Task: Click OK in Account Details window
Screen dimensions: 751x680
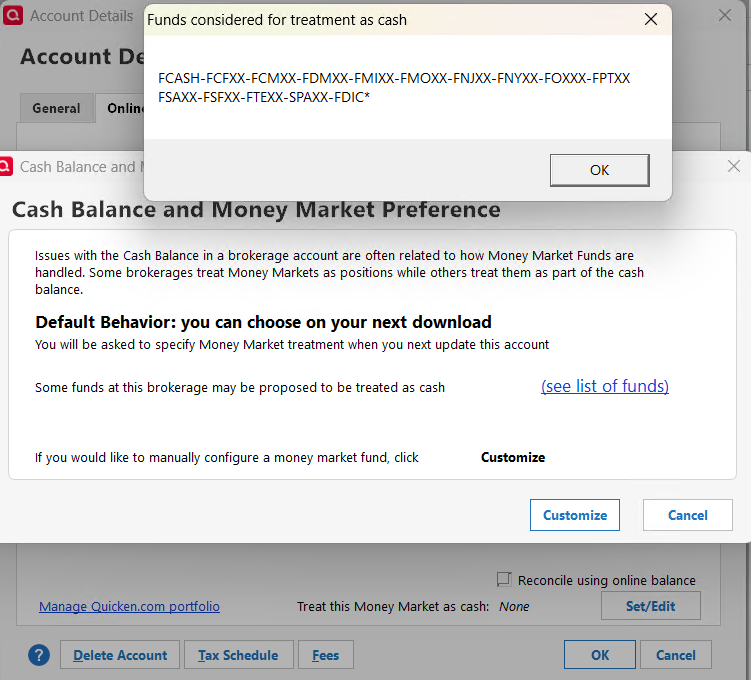Action: point(600,655)
